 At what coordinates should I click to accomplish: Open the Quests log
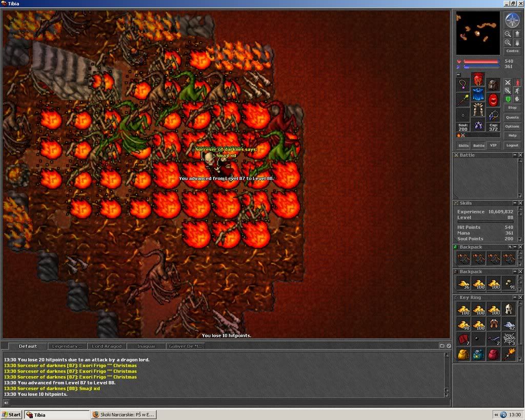pyautogui.click(x=512, y=117)
